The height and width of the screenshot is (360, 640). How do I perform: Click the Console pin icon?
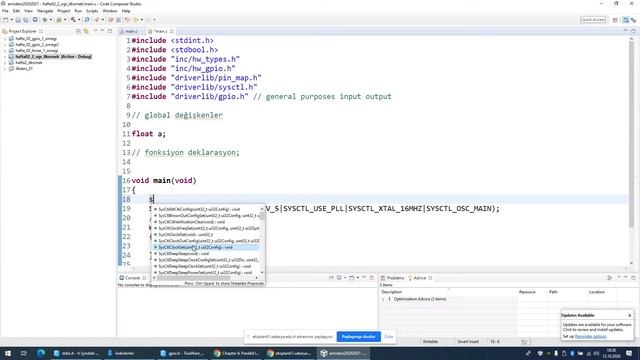[331, 278]
